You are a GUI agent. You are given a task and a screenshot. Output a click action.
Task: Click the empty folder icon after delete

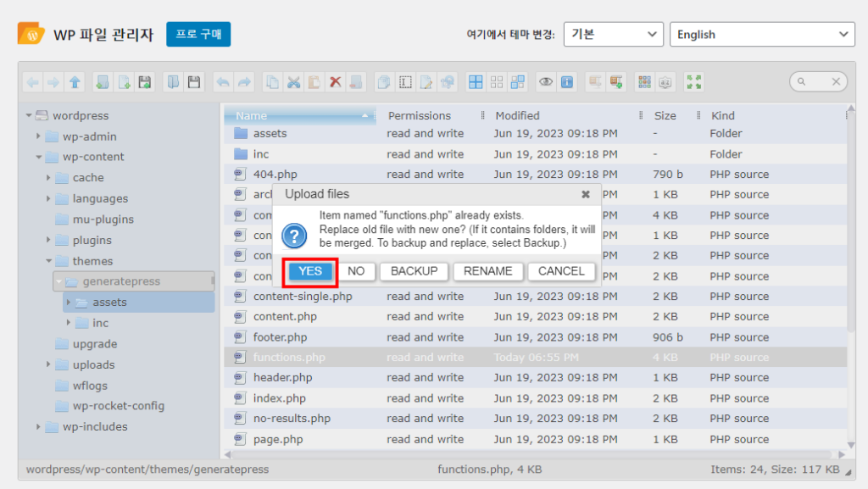357,82
